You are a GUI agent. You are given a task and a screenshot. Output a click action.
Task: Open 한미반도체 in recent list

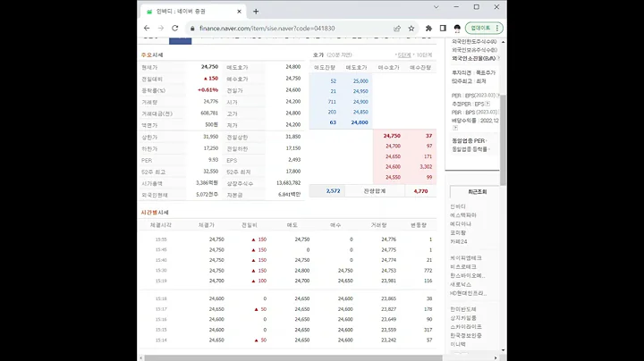point(463,309)
